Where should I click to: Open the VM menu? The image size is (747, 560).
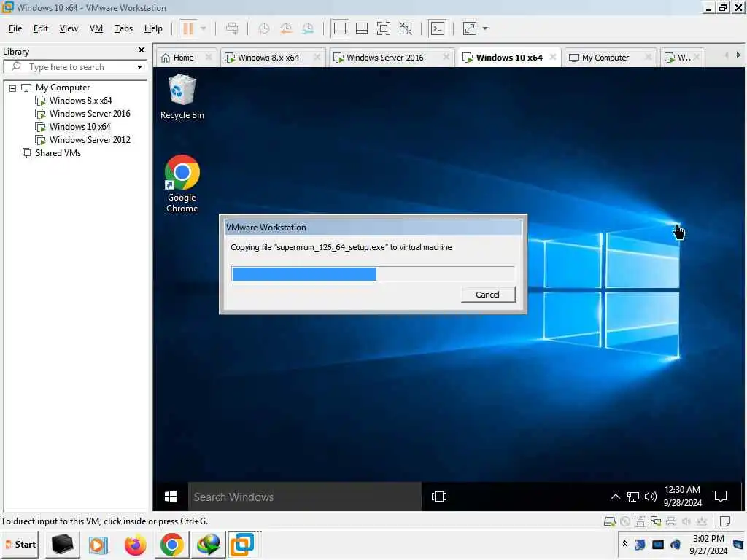[96, 28]
